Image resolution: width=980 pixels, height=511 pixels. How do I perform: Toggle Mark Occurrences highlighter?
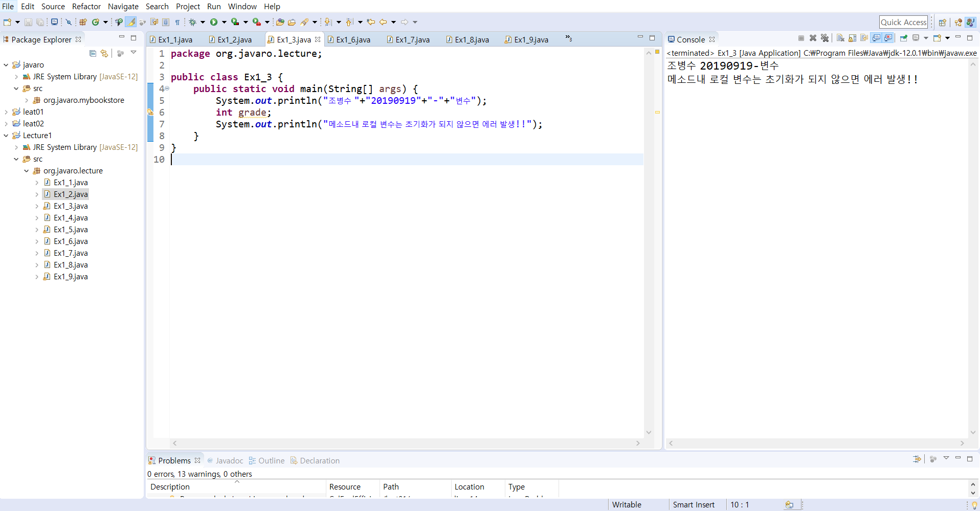pyautogui.click(x=131, y=22)
